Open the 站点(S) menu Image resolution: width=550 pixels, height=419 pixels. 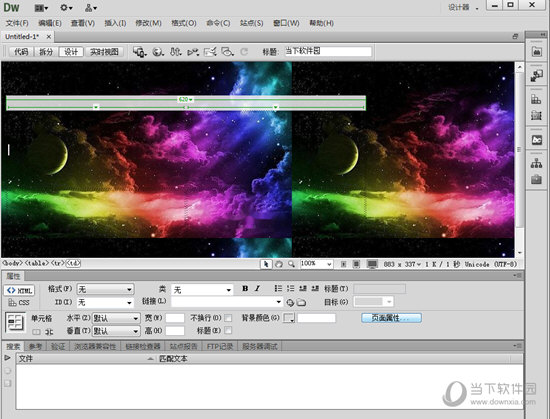click(251, 23)
